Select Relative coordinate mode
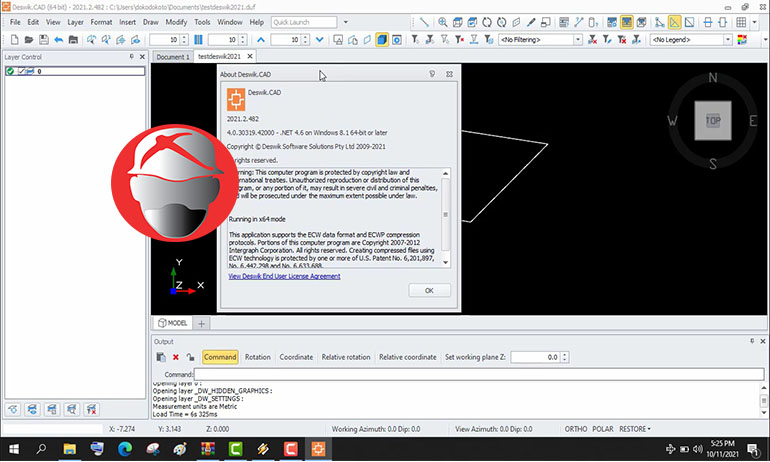 click(x=408, y=357)
